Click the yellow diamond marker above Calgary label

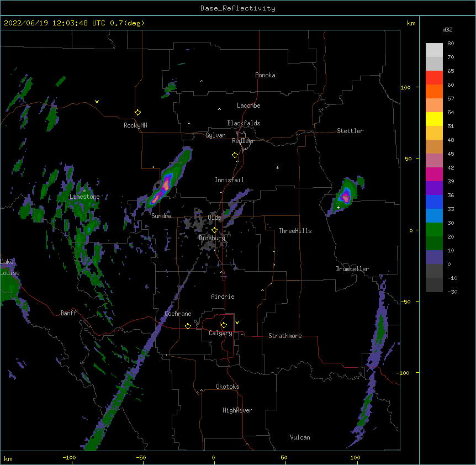pyautogui.click(x=224, y=325)
